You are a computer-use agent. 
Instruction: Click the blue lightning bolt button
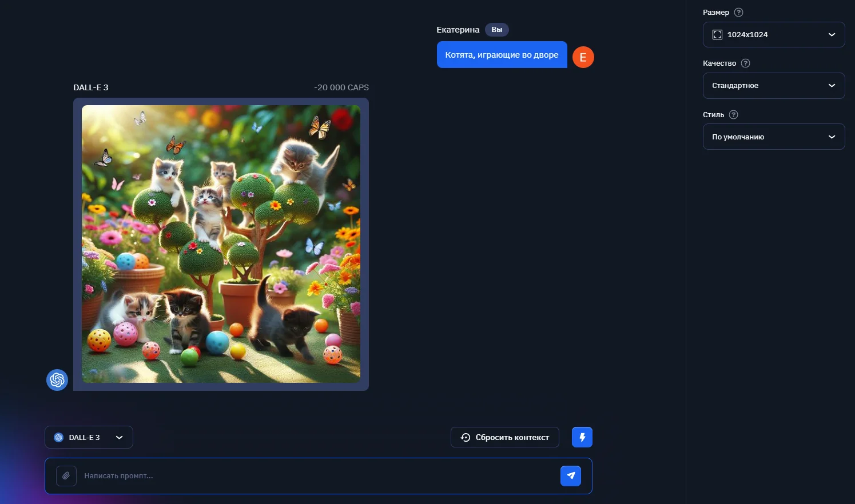[582, 437]
